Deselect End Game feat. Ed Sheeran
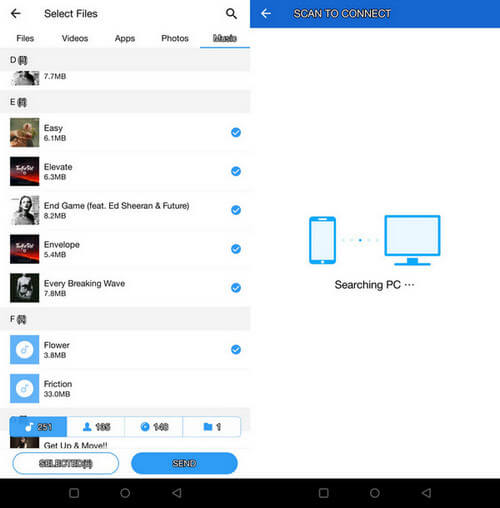The width and height of the screenshot is (500, 508). pyautogui.click(x=236, y=210)
